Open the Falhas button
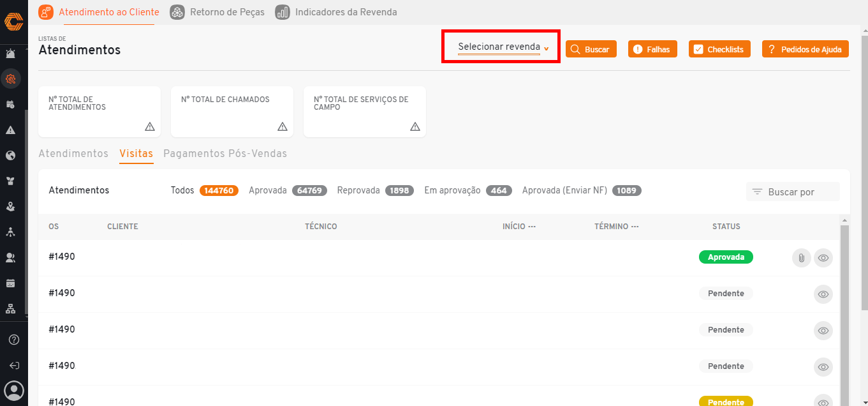 (652, 49)
